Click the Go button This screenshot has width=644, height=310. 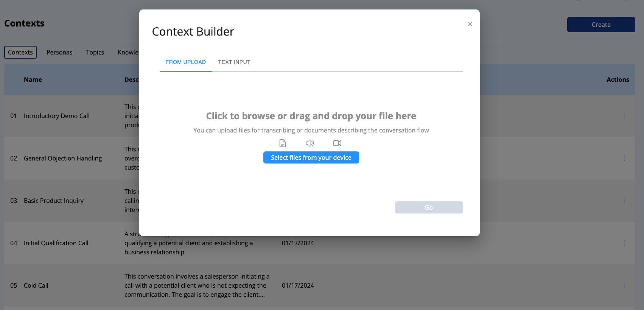click(x=429, y=207)
